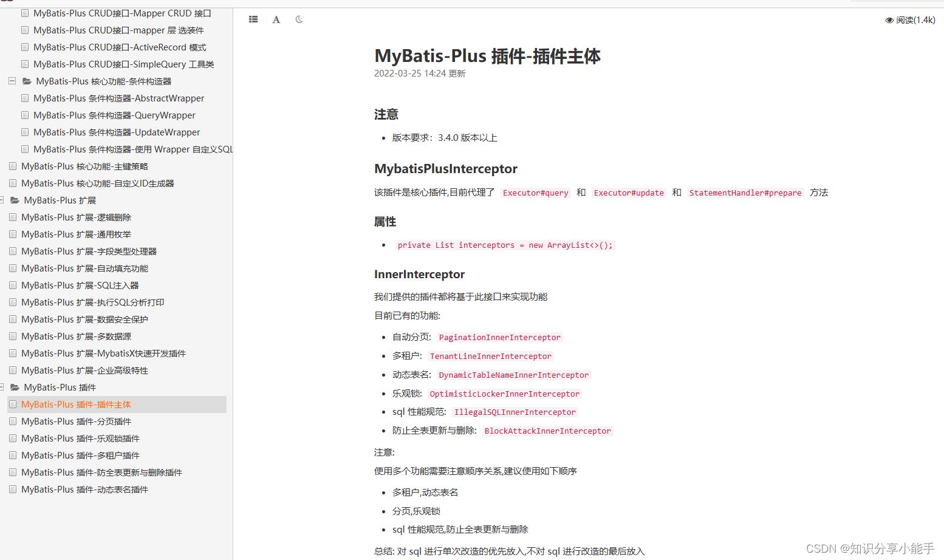Viewport: 944px width, 560px height.
Task: Click folder icon of MyBatis-Plus 核心功能-条件构造器
Action: 27,81
